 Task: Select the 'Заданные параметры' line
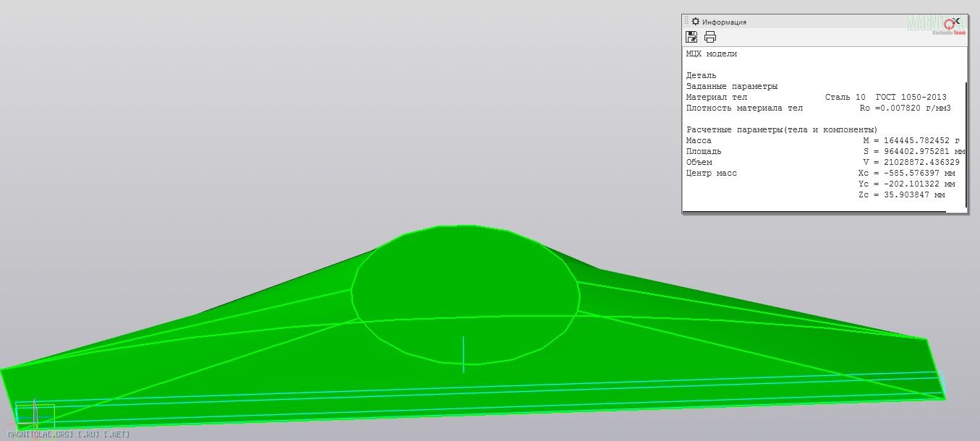coord(732,86)
